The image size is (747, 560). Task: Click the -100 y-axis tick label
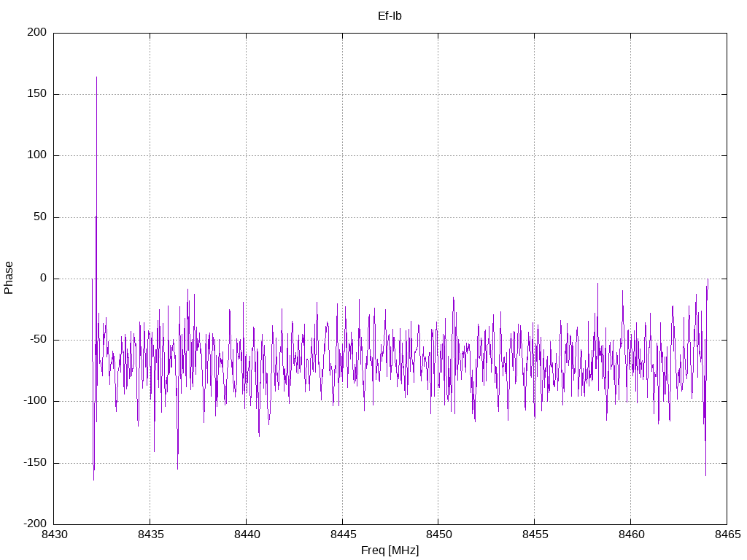[34, 401]
